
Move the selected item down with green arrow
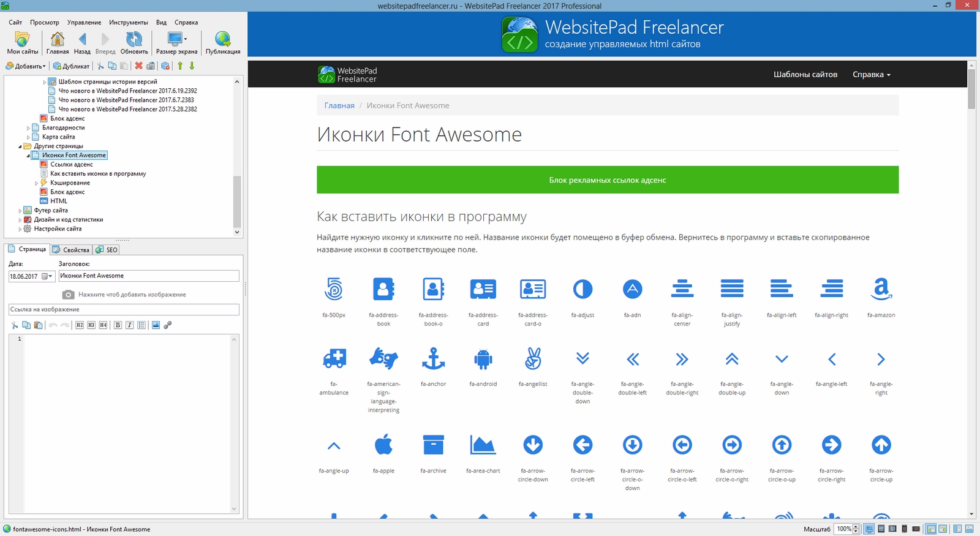coord(192,66)
